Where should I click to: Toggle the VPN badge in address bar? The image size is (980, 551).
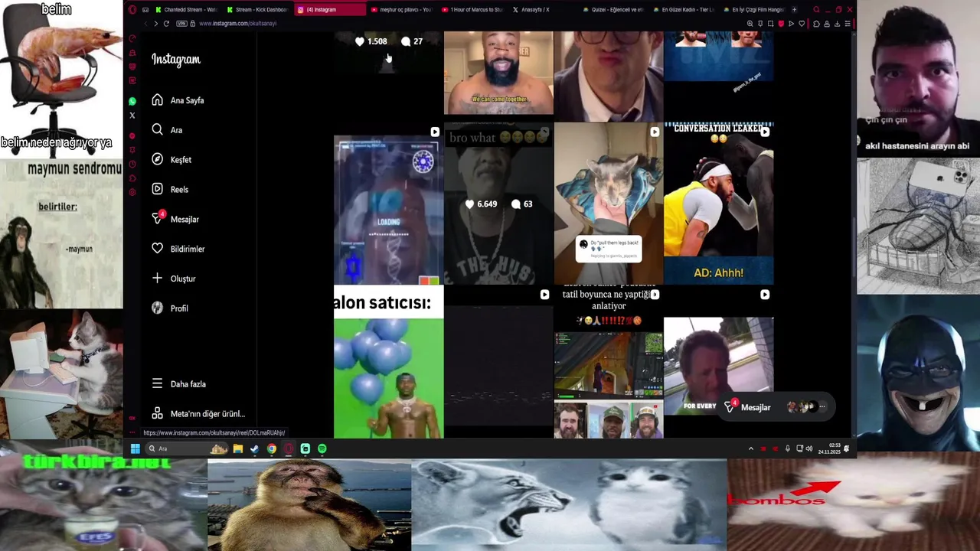(x=182, y=24)
